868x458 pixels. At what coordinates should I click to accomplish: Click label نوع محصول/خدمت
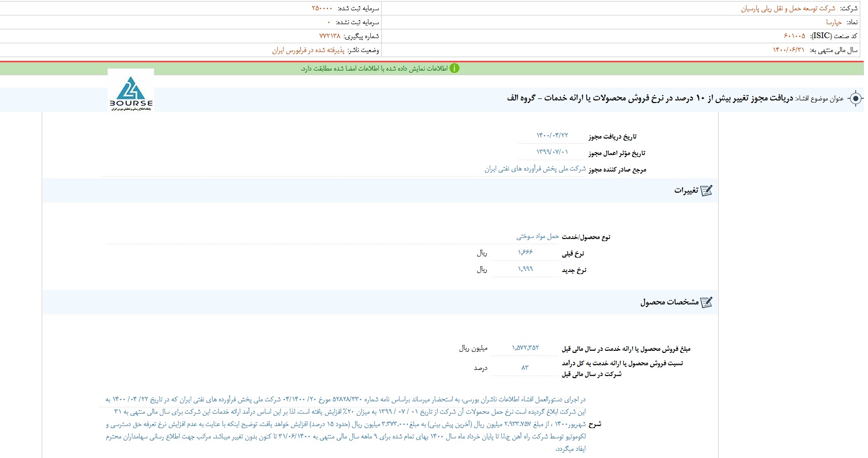(586, 237)
